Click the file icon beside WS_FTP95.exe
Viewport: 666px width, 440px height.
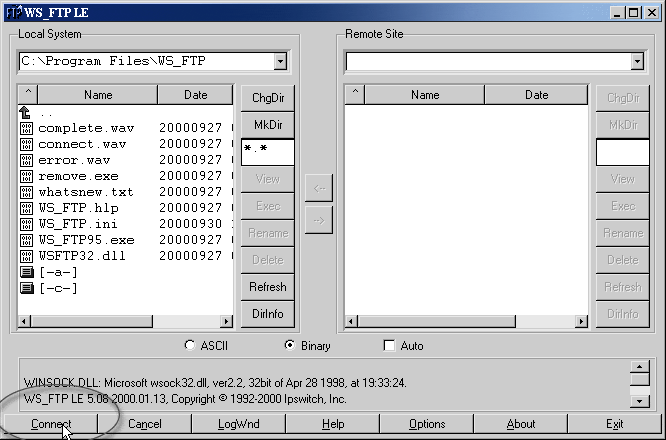tap(26, 240)
